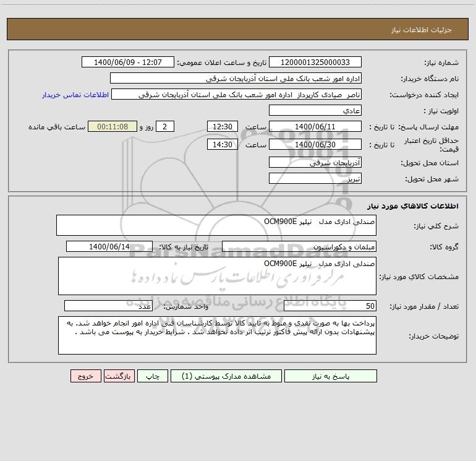Select the شماره نیاز number field

[x=315, y=62]
